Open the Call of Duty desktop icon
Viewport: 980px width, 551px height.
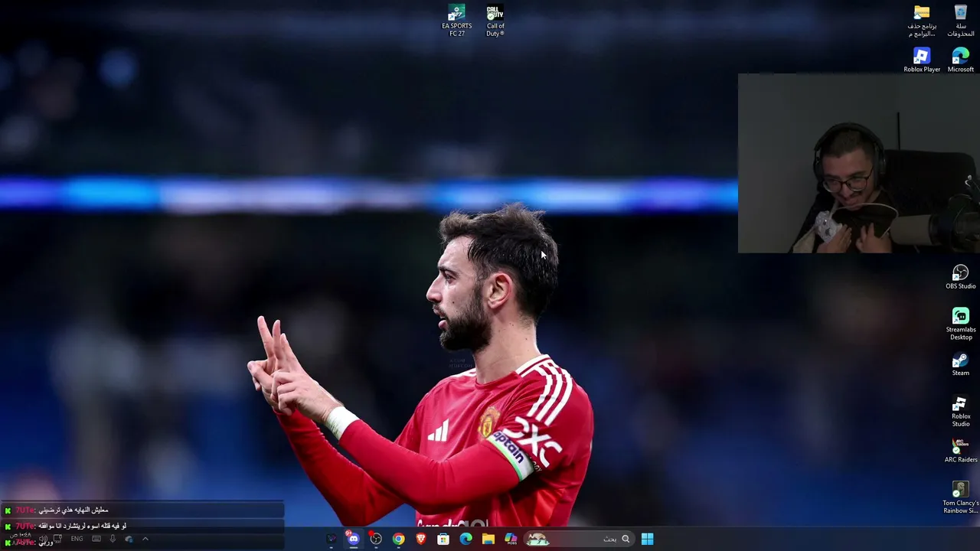pos(495,21)
